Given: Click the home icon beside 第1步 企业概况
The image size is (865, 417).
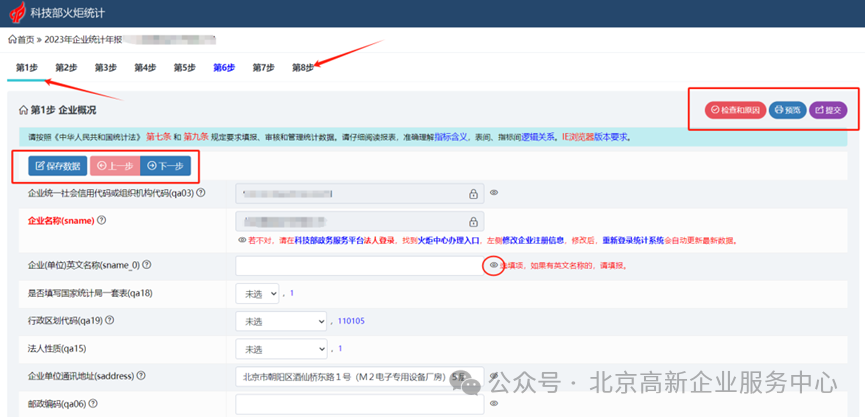Looking at the screenshot, I should (x=23, y=110).
